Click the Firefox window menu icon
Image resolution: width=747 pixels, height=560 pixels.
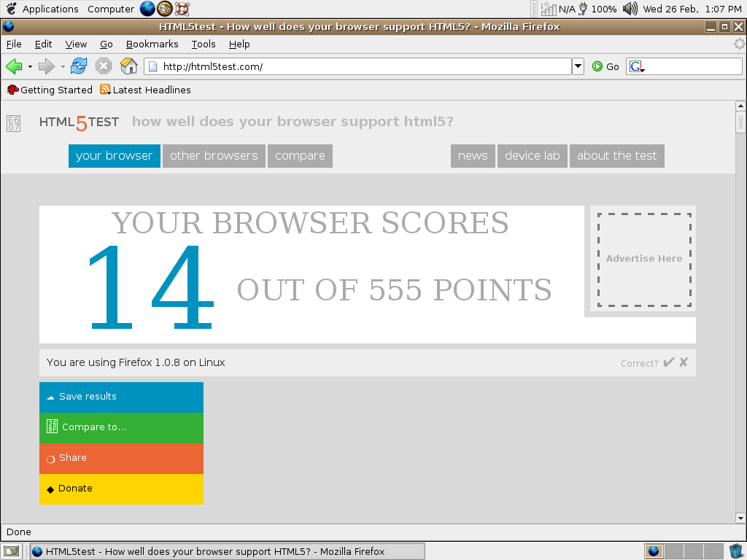[9, 27]
